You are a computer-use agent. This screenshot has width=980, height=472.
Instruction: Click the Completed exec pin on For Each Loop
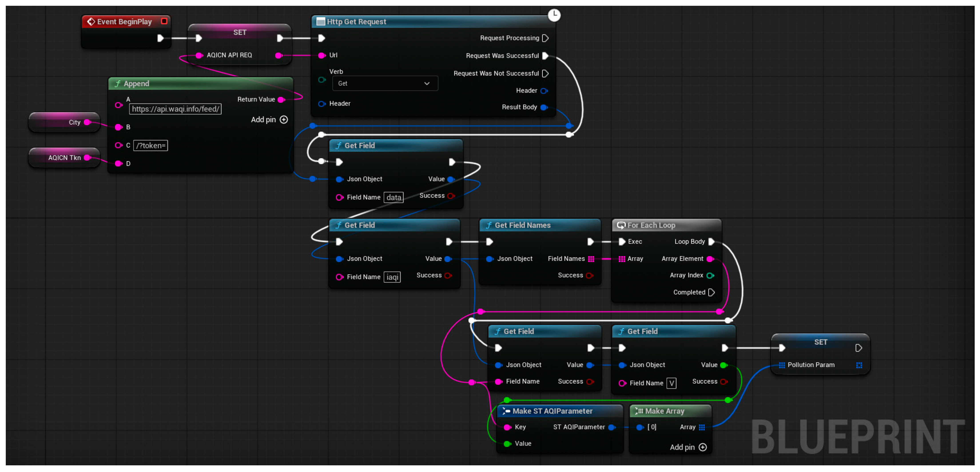pos(712,292)
